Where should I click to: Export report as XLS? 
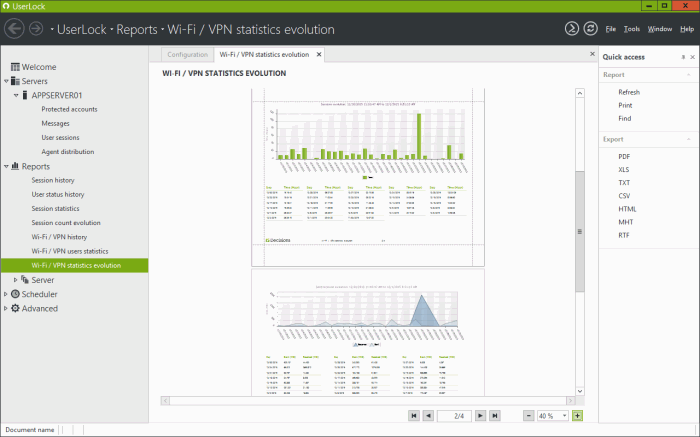pos(624,170)
